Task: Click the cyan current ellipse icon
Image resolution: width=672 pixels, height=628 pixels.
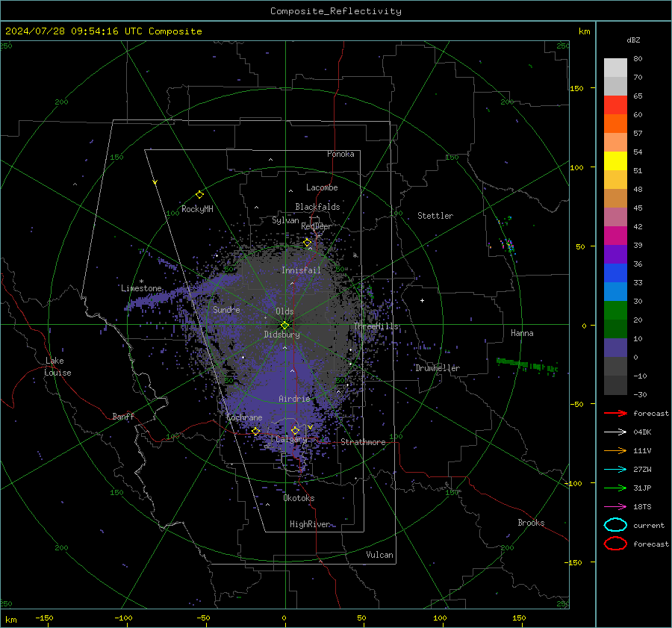Action: coord(615,525)
